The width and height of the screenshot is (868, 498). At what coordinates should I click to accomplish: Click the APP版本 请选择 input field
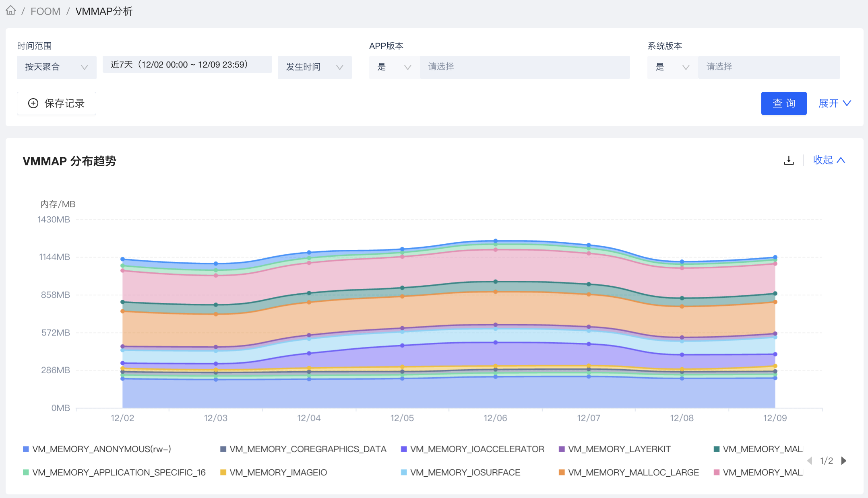click(523, 67)
